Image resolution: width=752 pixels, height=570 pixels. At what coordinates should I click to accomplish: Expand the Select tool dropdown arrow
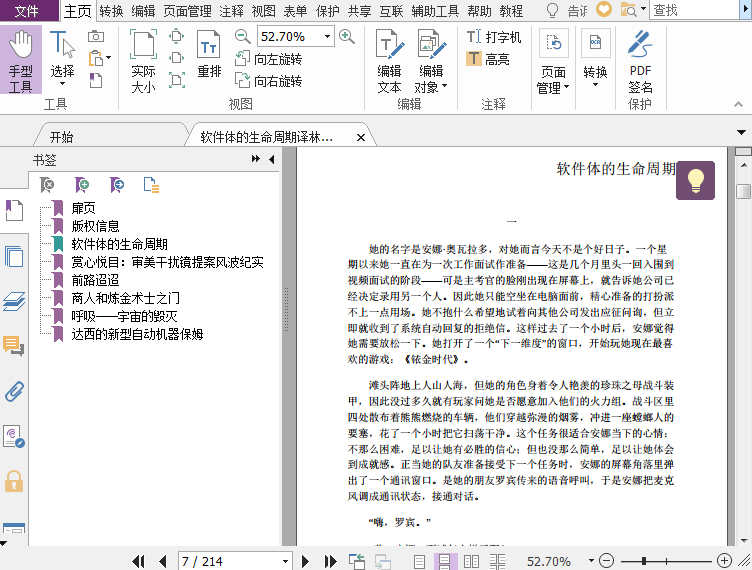click(x=62, y=84)
